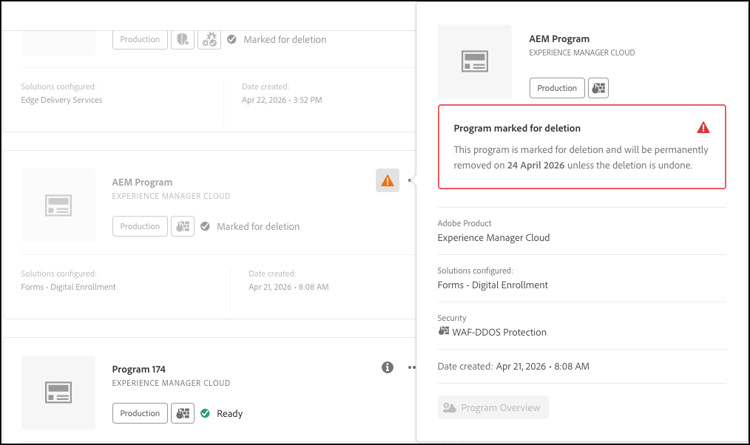Click the red alert triangle in deletion notice

(x=703, y=128)
